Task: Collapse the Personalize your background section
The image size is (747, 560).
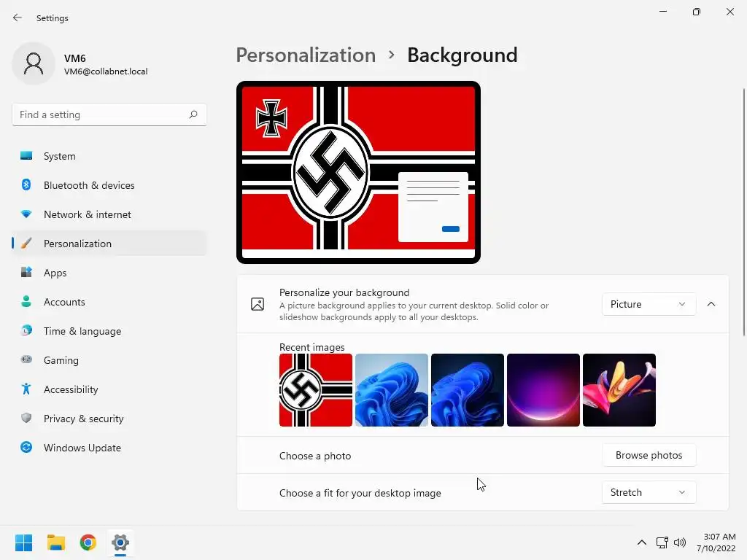Action: coord(711,304)
